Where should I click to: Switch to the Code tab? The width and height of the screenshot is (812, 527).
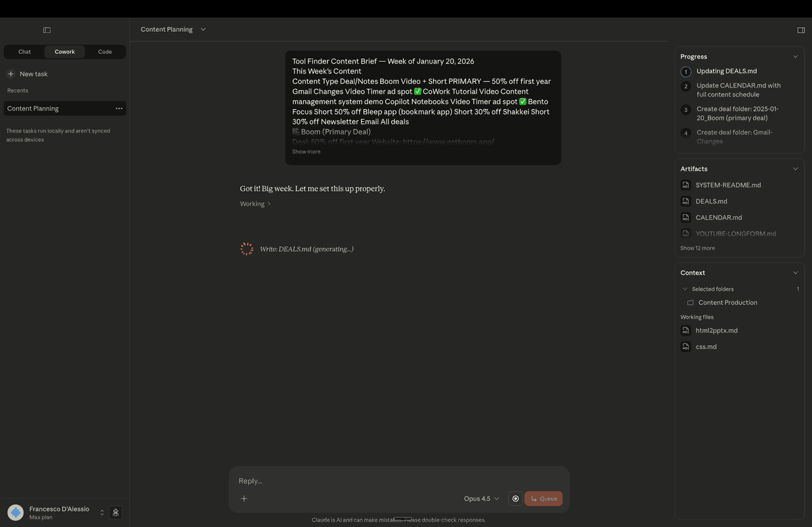coord(105,51)
